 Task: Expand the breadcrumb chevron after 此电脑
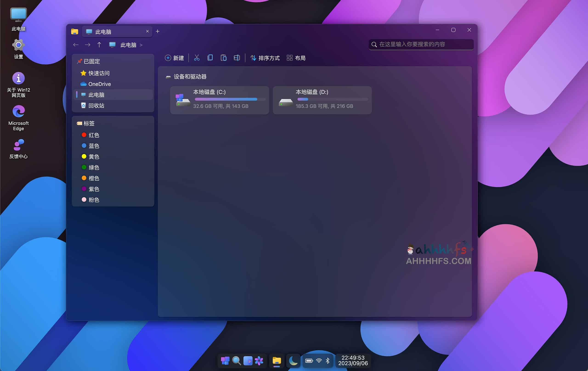tap(141, 45)
